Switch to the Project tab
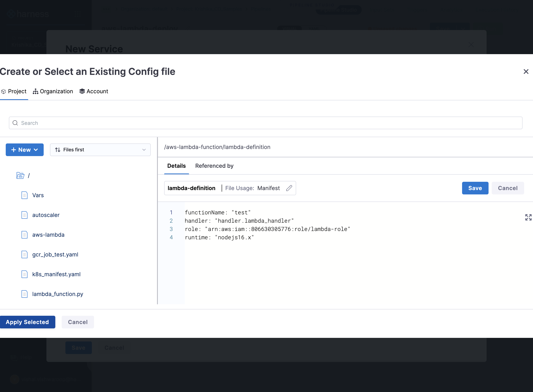The image size is (533, 392). pos(14,91)
